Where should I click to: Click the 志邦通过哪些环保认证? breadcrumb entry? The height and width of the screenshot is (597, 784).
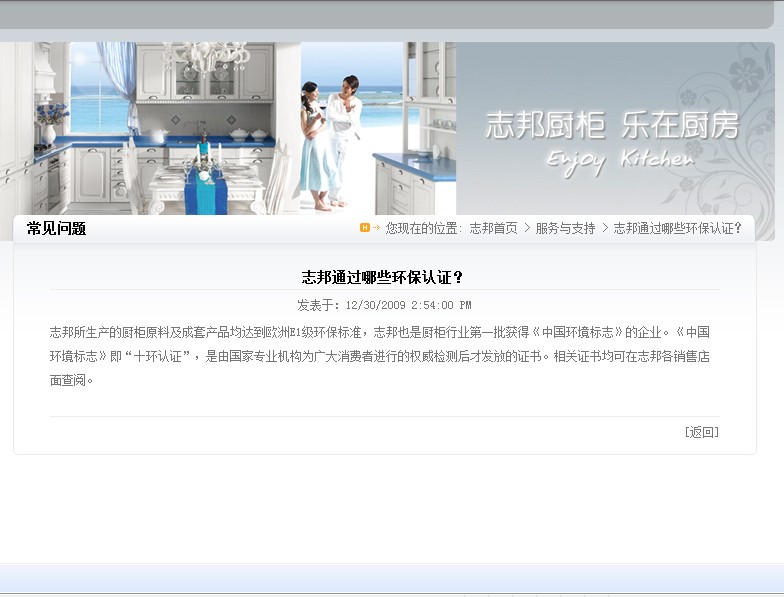pyautogui.click(x=677, y=228)
